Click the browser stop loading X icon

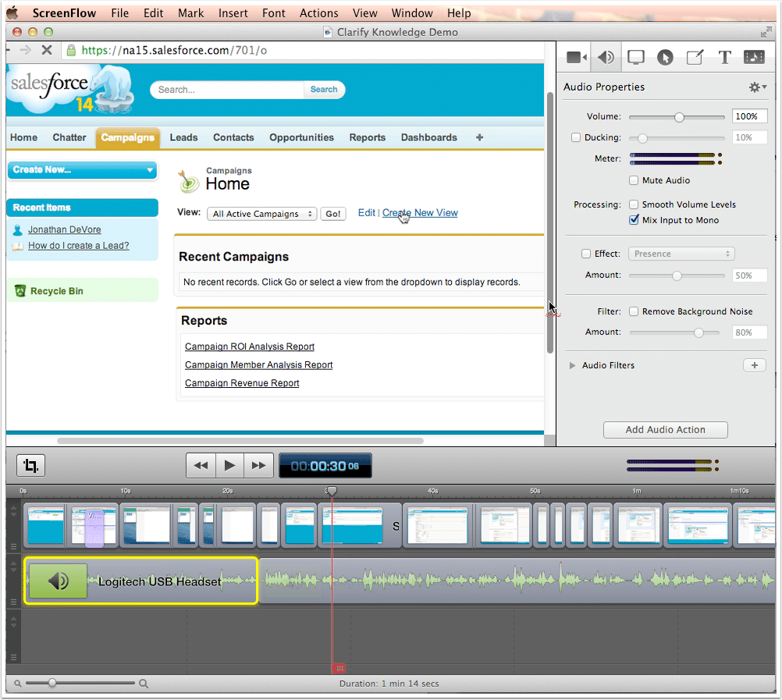tap(46, 50)
